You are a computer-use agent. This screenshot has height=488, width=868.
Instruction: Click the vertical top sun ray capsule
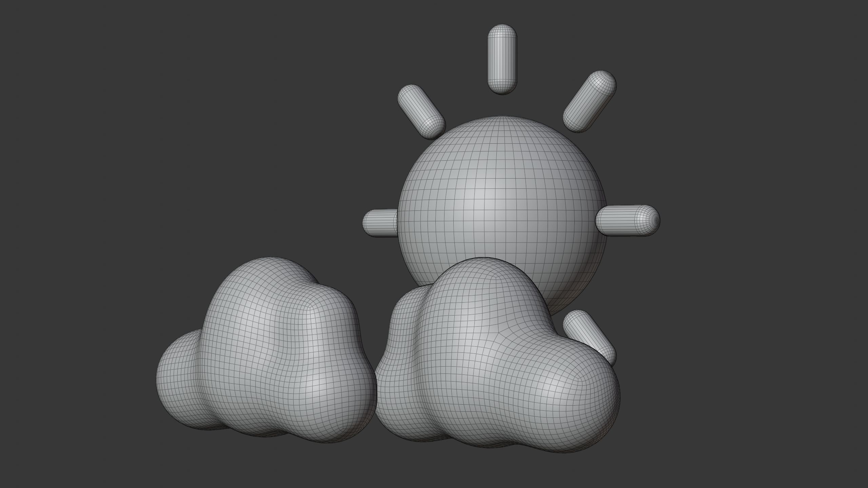(x=502, y=59)
